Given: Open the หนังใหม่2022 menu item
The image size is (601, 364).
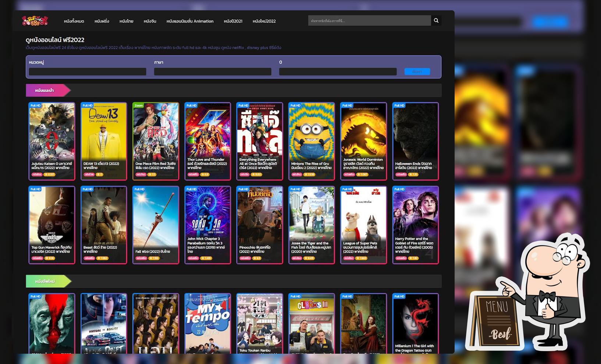Looking at the screenshot, I should click(264, 21).
